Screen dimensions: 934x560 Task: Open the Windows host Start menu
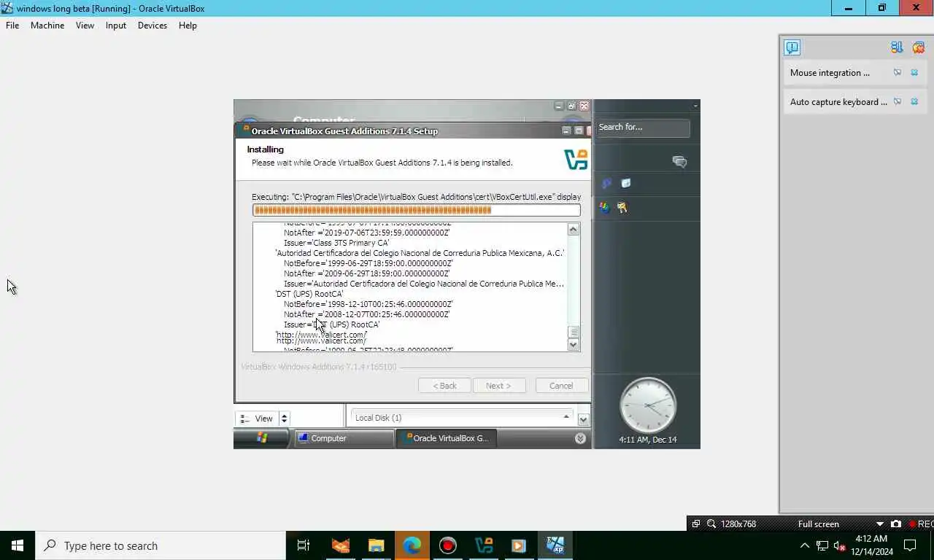(x=18, y=545)
